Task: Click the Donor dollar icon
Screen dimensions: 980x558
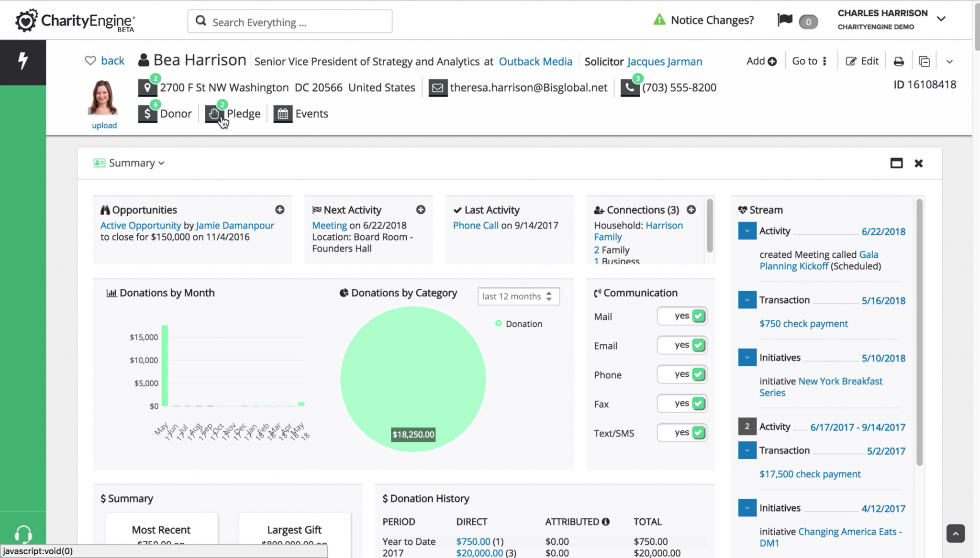Action: (x=147, y=114)
